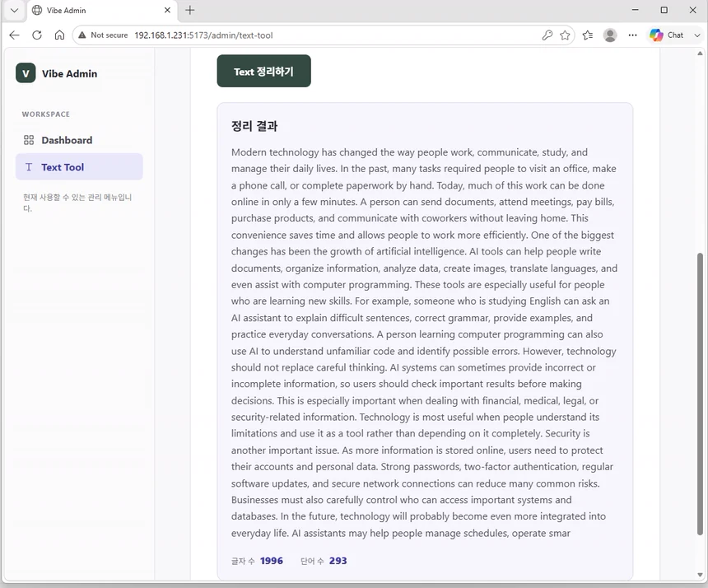Open the browser profile avatar
Screen dimensions: 708x588
[610, 35]
